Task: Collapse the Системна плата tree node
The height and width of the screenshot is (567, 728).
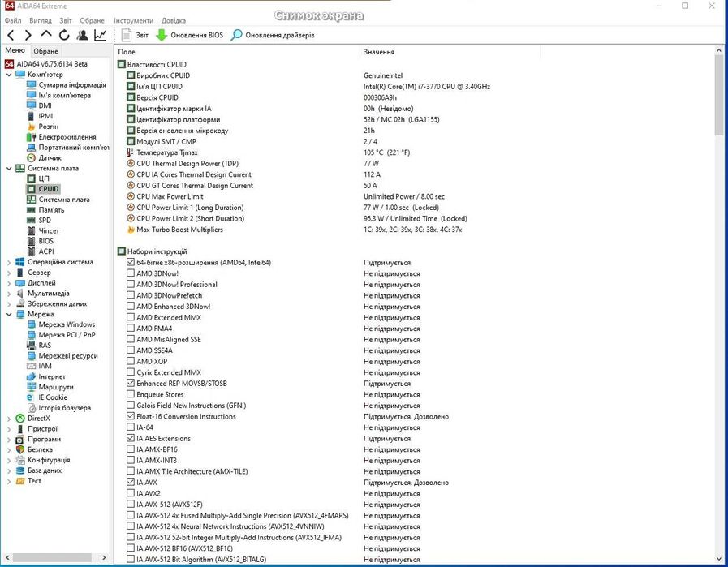Action: tap(9, 169)
